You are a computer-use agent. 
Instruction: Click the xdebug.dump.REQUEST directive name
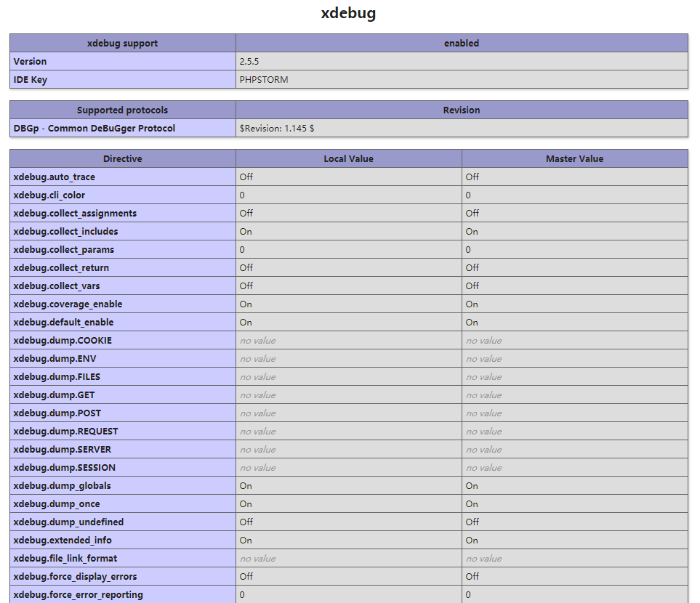[65, 432]
